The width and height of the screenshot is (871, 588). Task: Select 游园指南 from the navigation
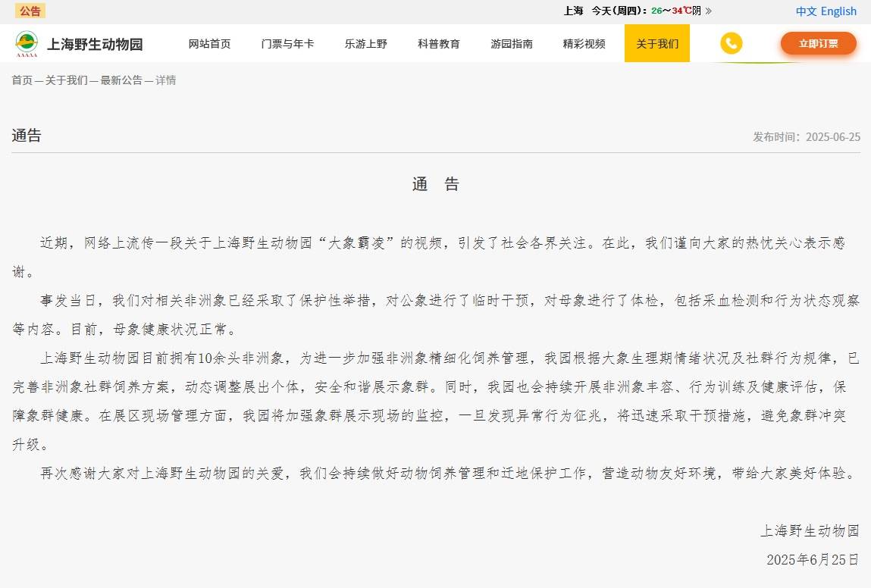(512, 44)
